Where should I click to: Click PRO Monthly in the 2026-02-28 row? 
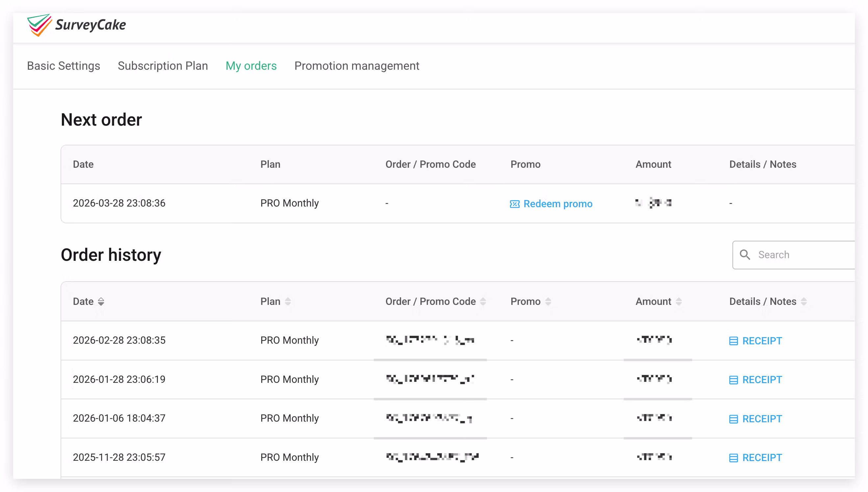[x=289, y=340]
